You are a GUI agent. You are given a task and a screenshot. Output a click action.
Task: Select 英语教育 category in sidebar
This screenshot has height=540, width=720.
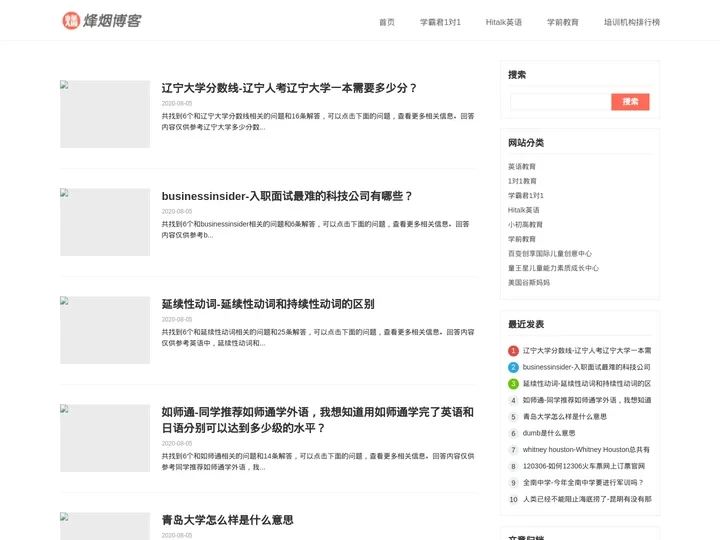522,166
